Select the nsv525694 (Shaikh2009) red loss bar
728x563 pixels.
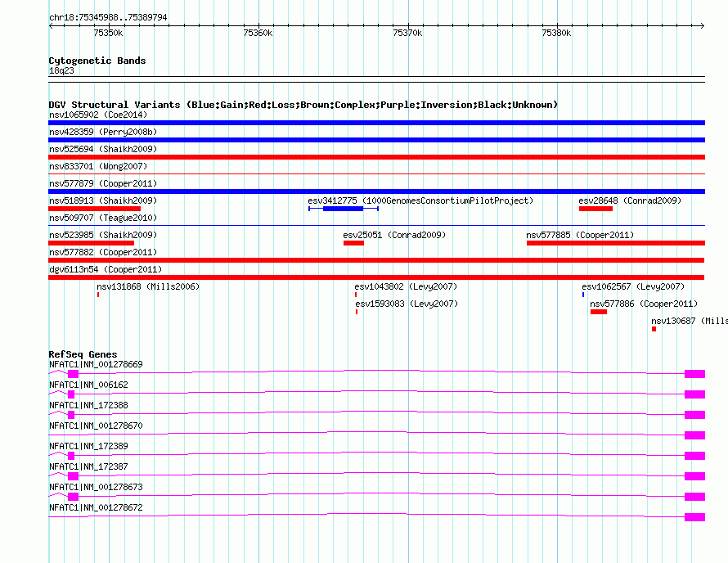[x=376, y=157]
